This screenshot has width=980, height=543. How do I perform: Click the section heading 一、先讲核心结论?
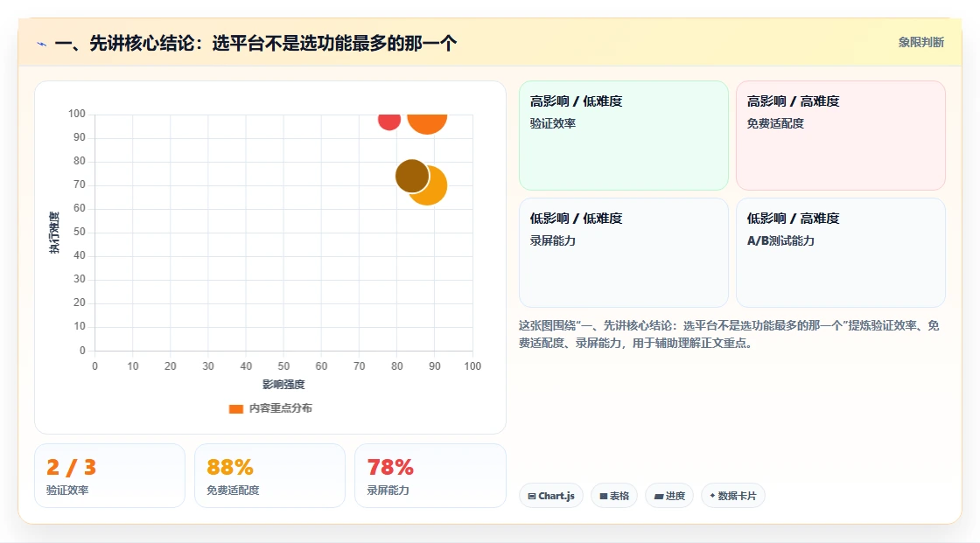[x=255, y=43]
